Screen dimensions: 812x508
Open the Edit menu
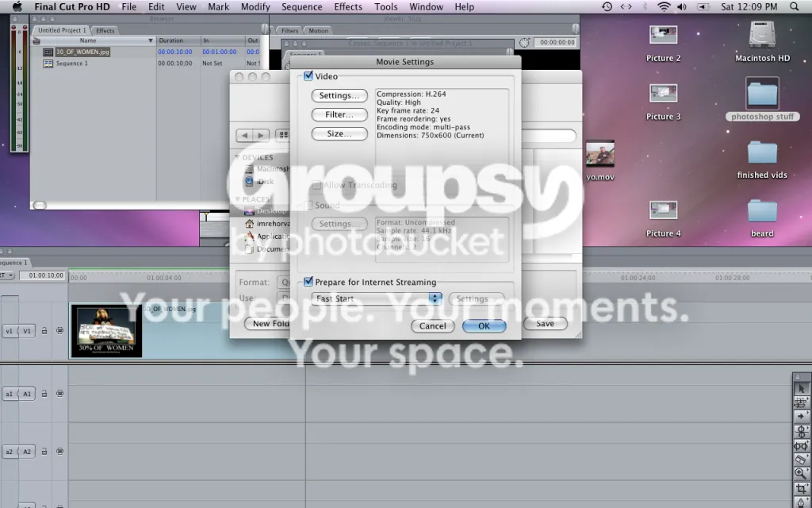pyautogui.click(x=156, y=6)
